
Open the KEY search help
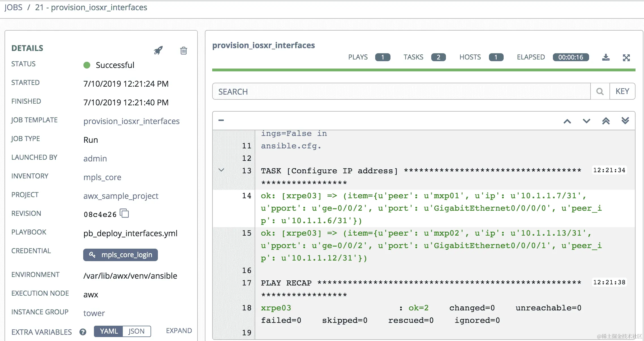[x=622, y=91]
